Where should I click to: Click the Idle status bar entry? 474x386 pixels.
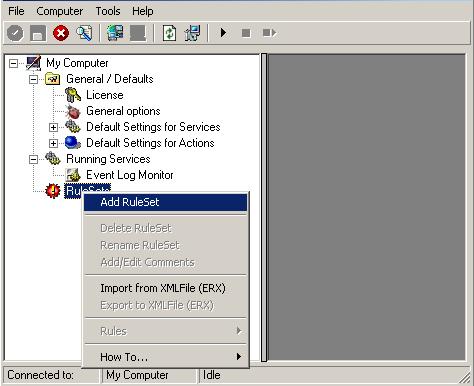pos(212,375)
